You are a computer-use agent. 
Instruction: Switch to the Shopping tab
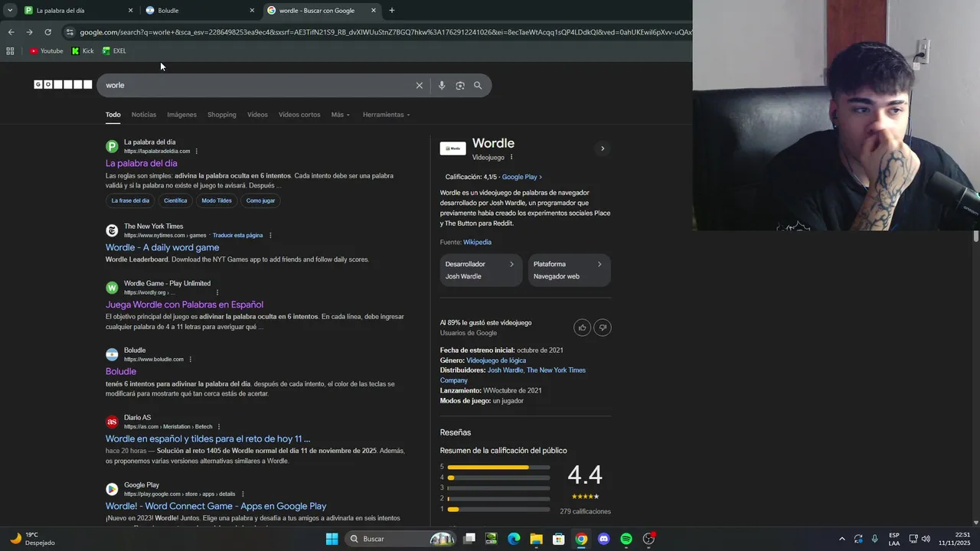click(222, 115)
